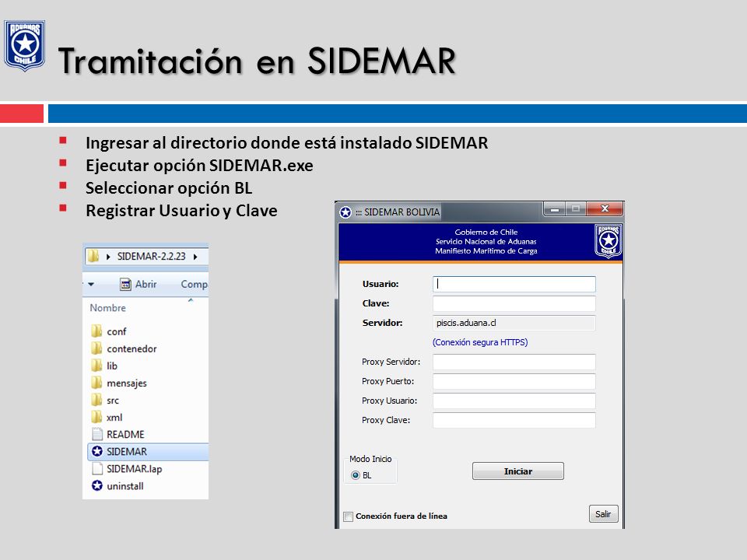
Task: Click the Abrir toolbar icon
Action: [125, 285]
